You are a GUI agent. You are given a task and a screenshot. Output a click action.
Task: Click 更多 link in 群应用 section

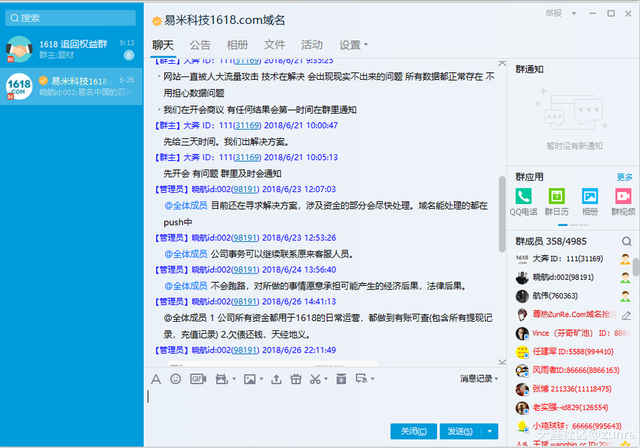point(624,177)
